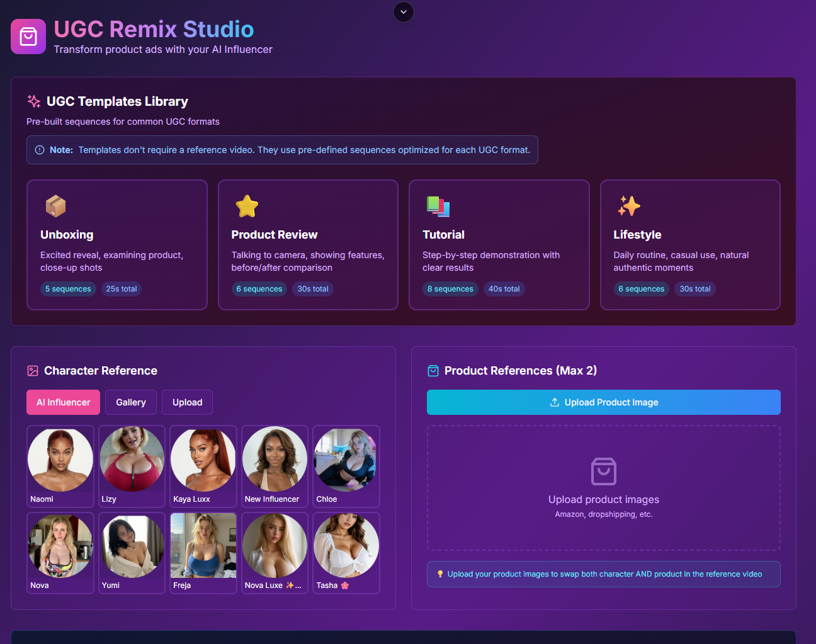This screenshot has height=644, width=816.
Task: Click the lightbulb icon in the tip banner
Action: (441, 573)
